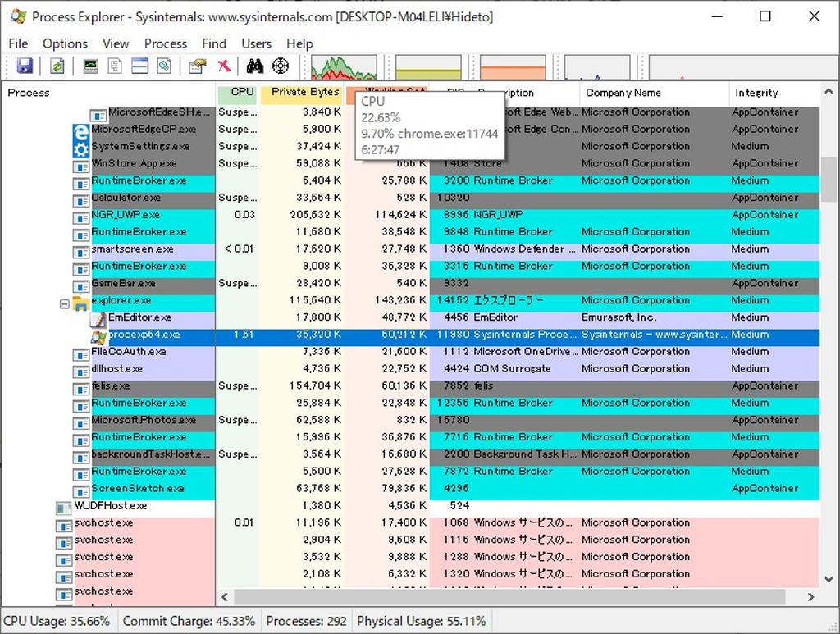840x634 pixels.
Task: Open the Process menu
Action: pos(166,43)
